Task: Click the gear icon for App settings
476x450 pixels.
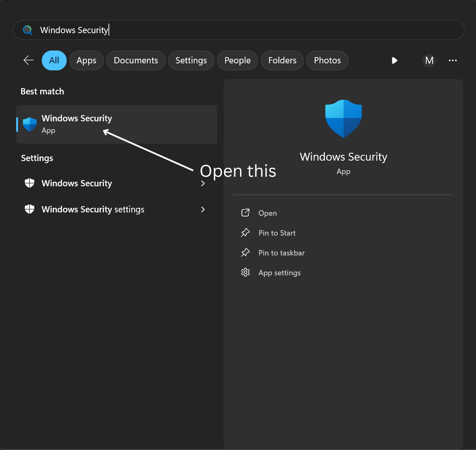Action: click(x=245, y=272)
